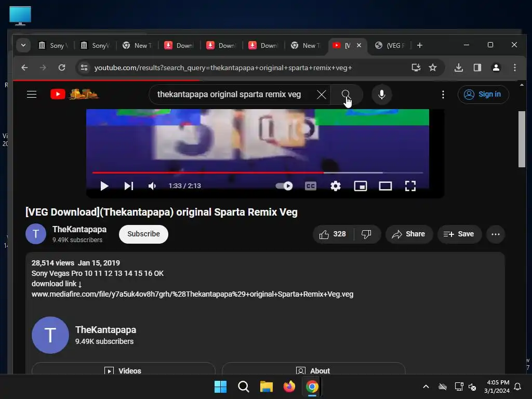
Task: Seek on the red video progress bar
Action: (258, 172)
